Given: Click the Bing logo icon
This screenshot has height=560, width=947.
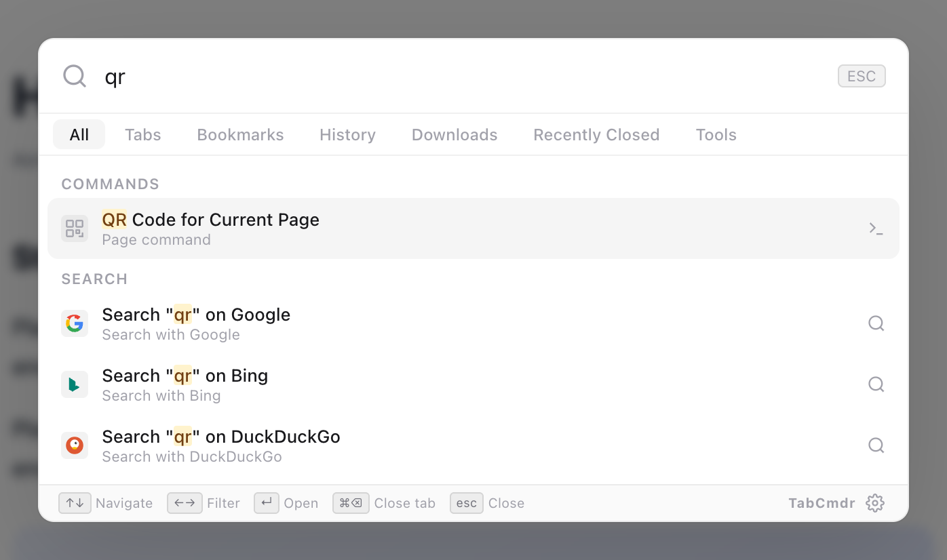Looking at the screenshot, I should [75, 384].
